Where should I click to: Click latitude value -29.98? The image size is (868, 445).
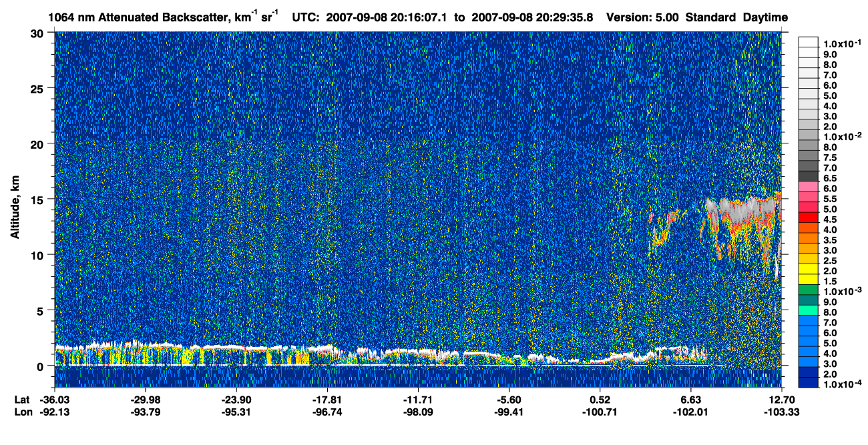coord(146,399)
